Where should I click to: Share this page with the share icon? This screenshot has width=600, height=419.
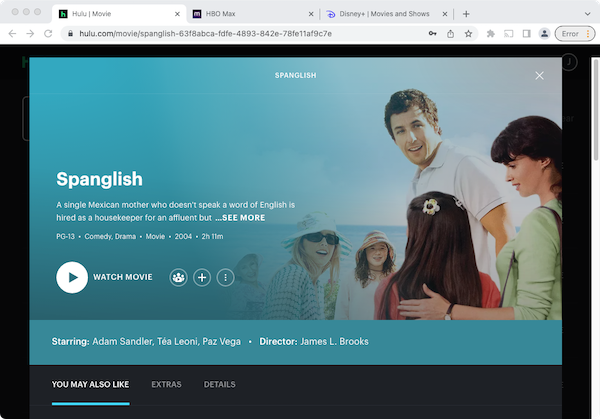(450, 34)
